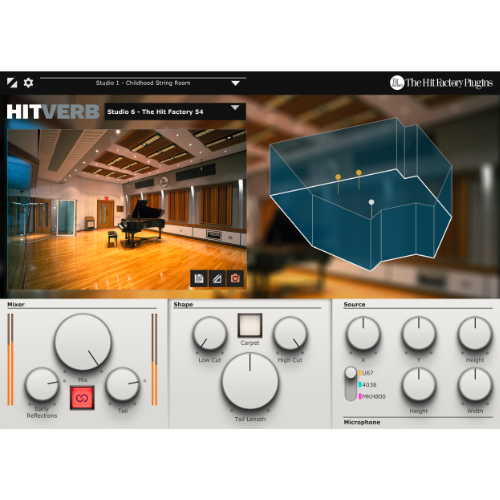Click the document info icon on studio photo
500x500 pixels.
point(199,278)
